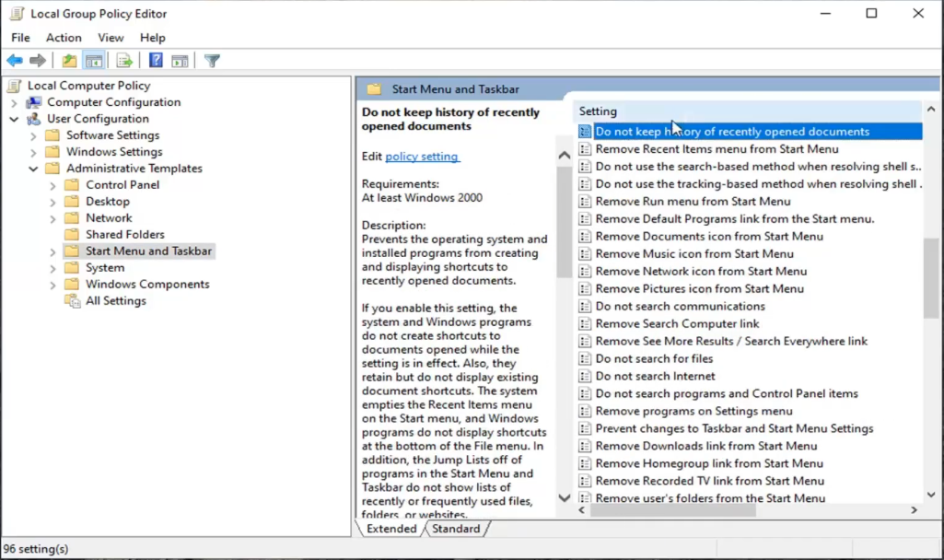
Task: Select Remove Documents icon from Start Menu
Action: 709,236
